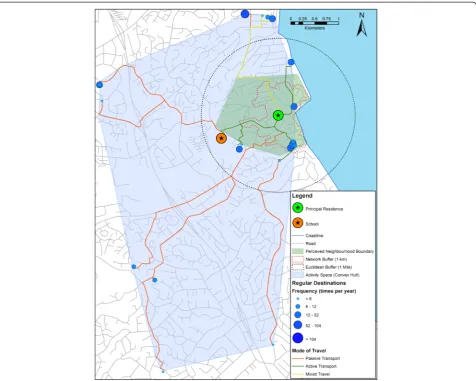The width and height of the screenshot is (476, 381).
Task: Click the '< 6' frequency label
Action: tap(309, 299)
